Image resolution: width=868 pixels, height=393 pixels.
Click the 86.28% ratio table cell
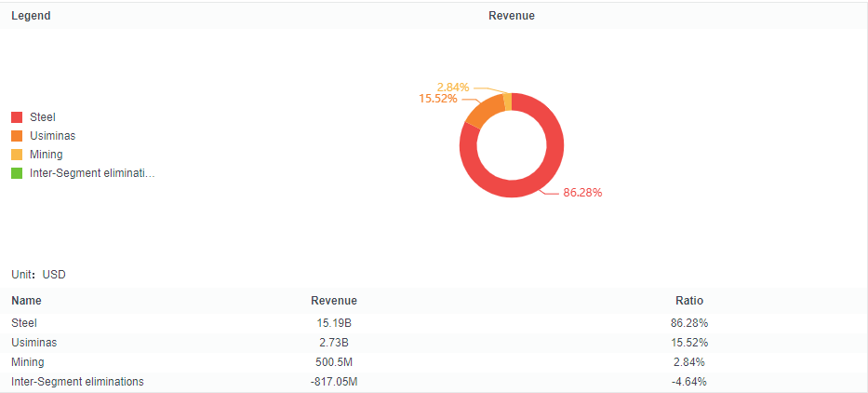point(689,322)
